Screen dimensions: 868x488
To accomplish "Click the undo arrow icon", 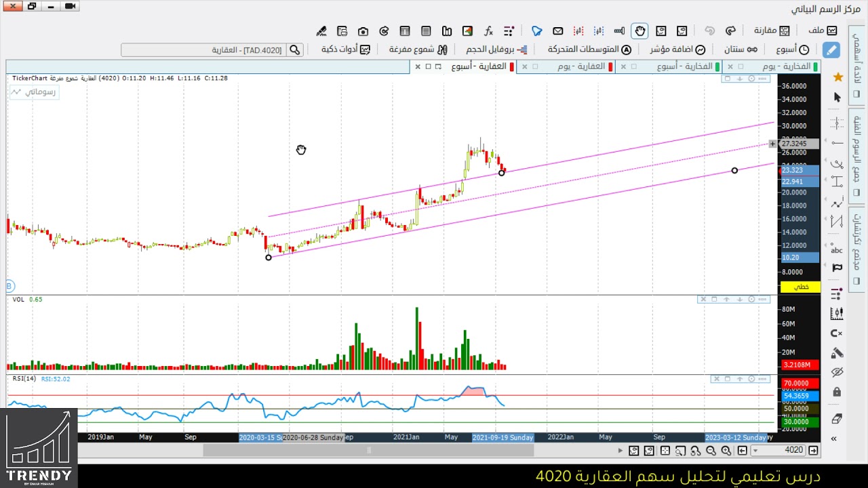I will tap(710, 30).
